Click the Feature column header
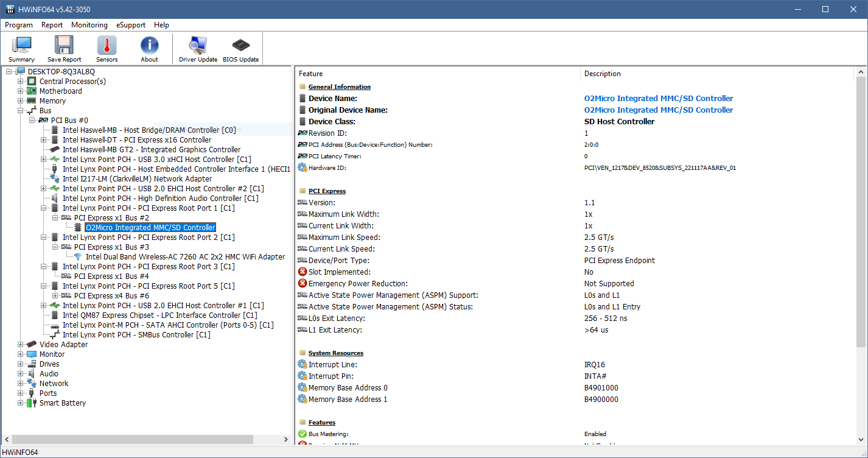868x458 pixels. [438, 74]
